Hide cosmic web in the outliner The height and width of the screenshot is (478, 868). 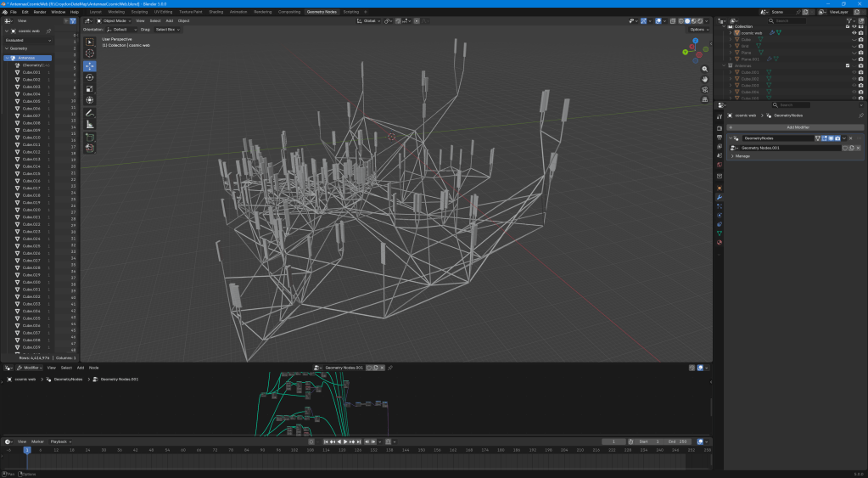pos(854,32)
